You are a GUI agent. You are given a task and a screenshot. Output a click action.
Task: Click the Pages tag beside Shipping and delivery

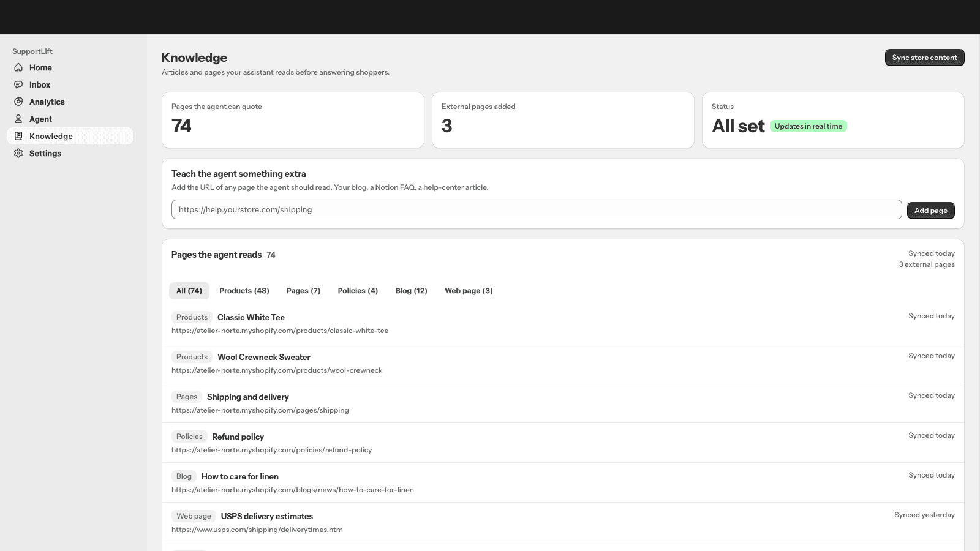click(x=187, y=397)
